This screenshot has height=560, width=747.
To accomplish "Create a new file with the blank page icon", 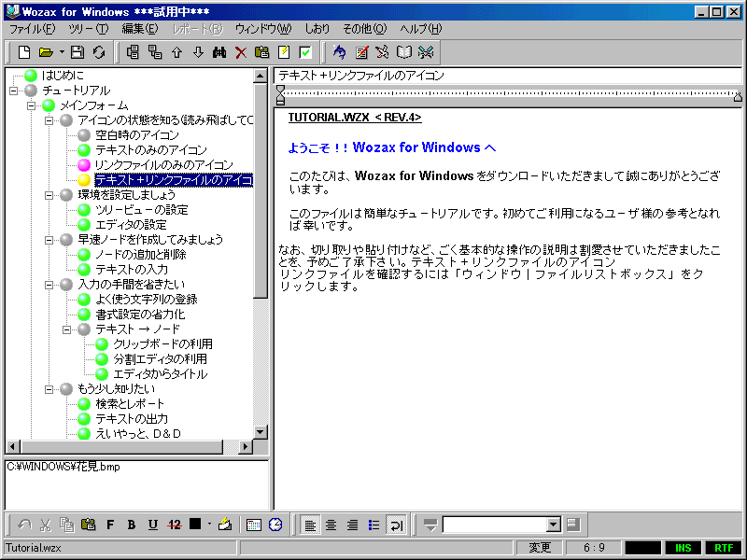I will pos(24,52).
